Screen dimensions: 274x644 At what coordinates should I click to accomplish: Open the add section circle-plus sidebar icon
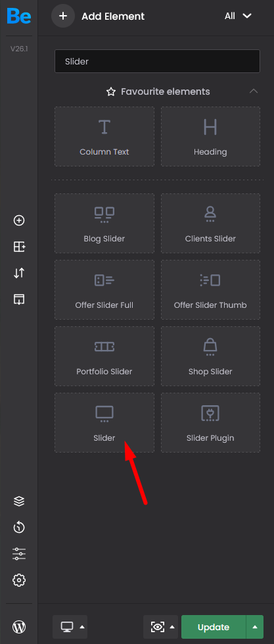[x=19, y=220]
